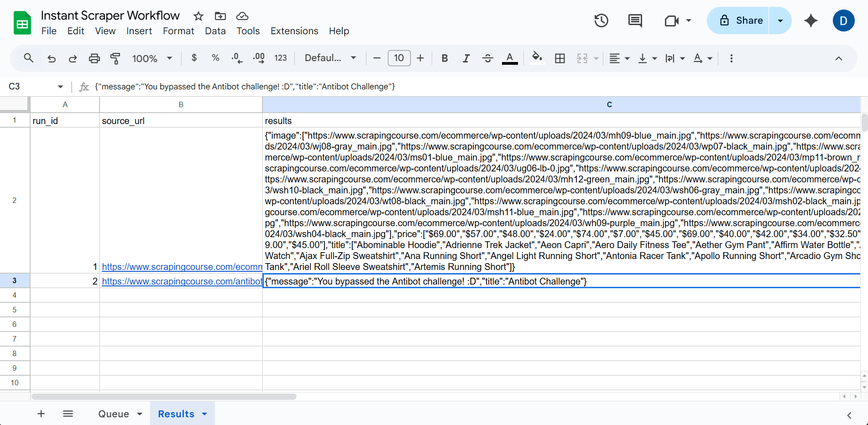This screenshot has height=425, width=868.
Task: Increase decimal places
Action: pos(259,58)
